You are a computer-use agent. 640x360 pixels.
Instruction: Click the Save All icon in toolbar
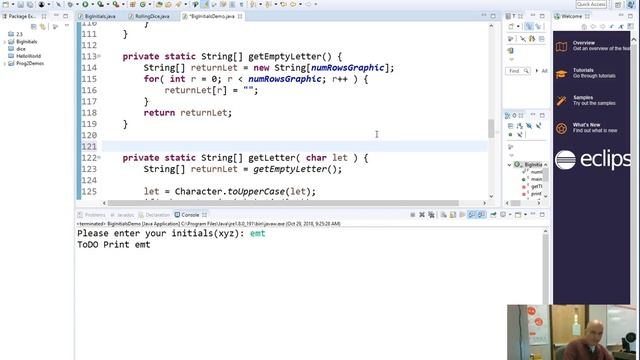(30, 4)
